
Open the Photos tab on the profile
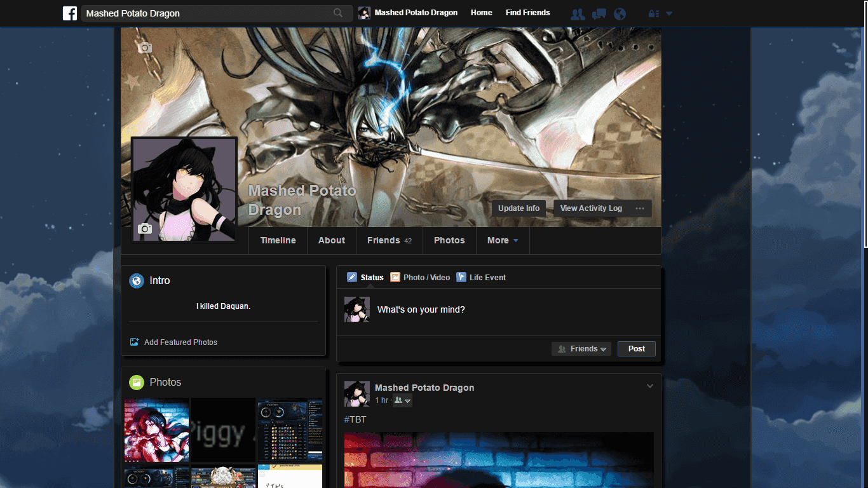click(x=449, y=240)
